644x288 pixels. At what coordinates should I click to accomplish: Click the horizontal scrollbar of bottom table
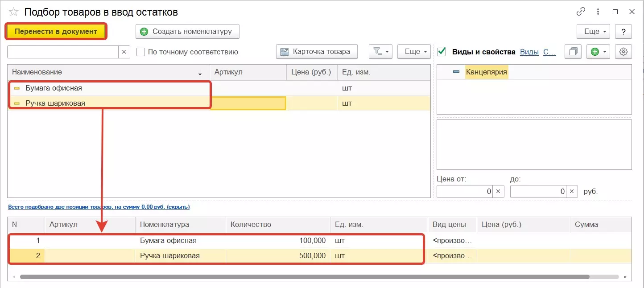(303, 277)
